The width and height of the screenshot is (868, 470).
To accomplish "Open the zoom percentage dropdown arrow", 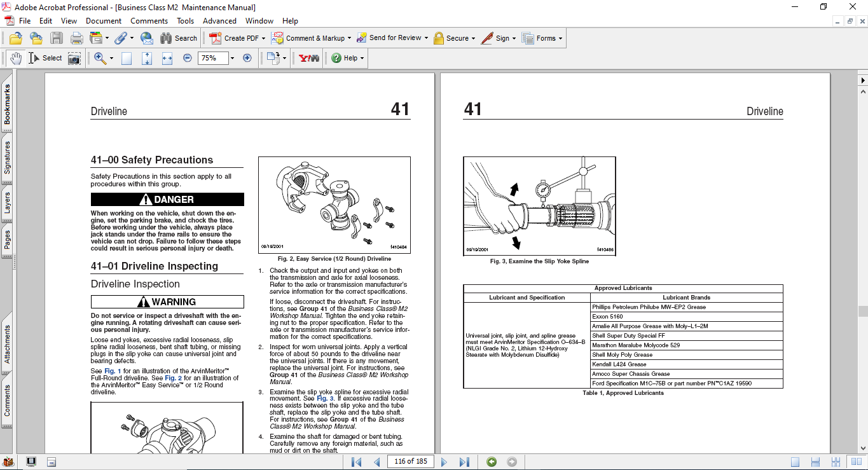I will click(232, 58).
